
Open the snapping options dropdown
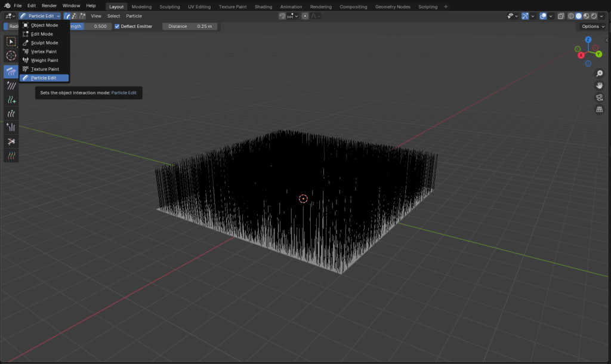[292, 16]
